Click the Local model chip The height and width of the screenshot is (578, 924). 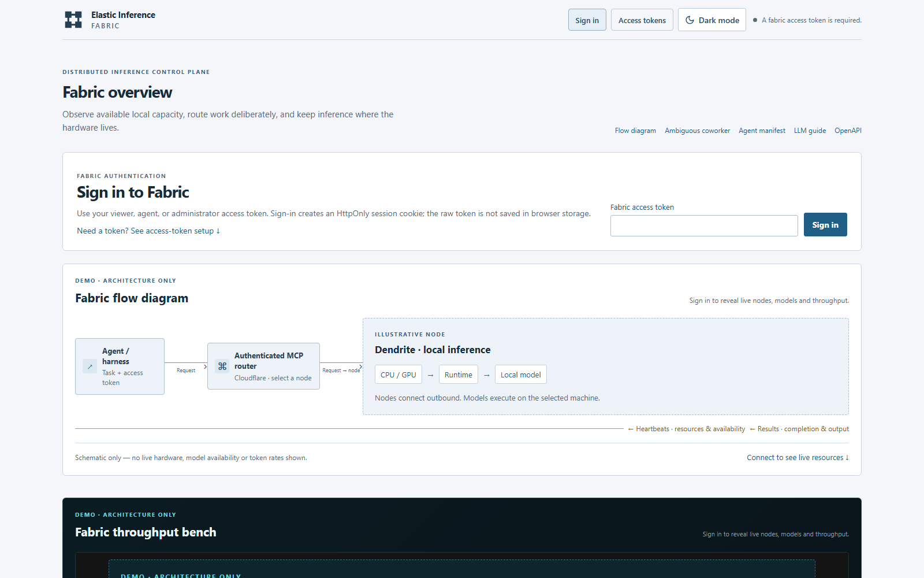tap(520, 375)
